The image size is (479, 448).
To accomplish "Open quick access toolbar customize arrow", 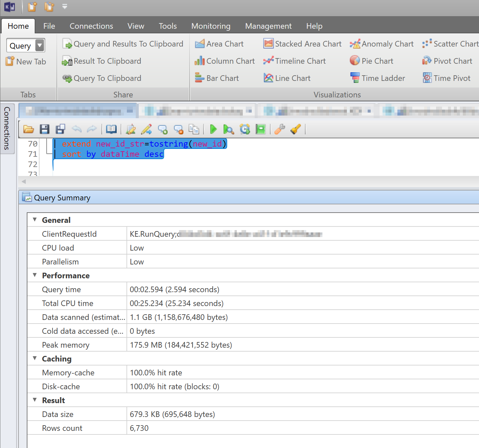I will 65,7.
